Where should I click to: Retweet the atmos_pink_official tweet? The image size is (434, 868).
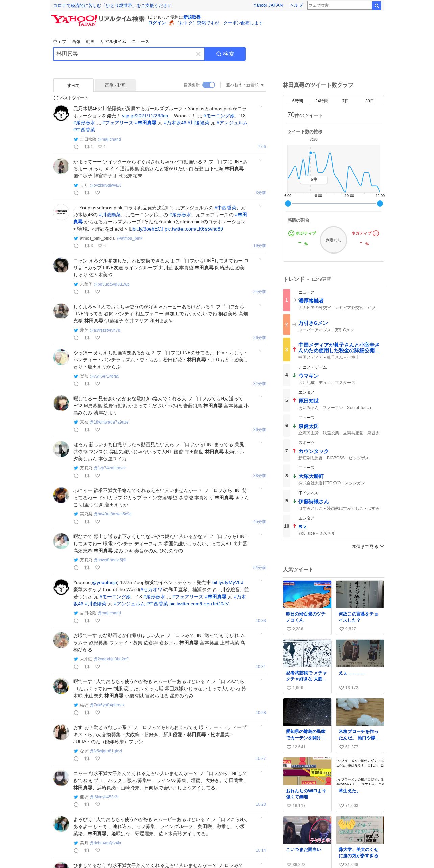87,246
